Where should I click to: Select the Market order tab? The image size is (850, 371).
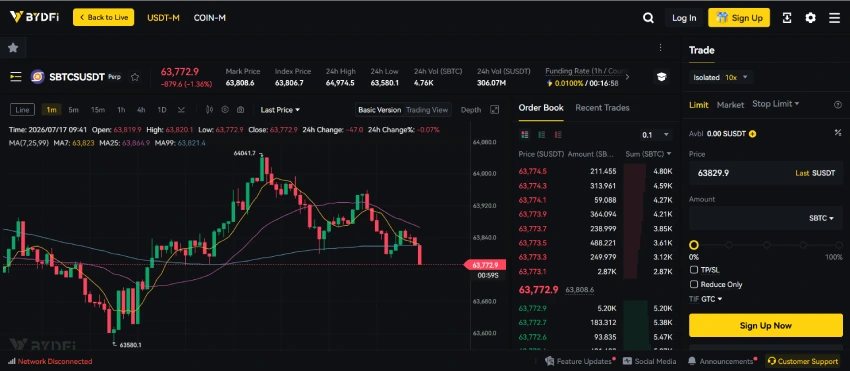pyautogui.click(x=730, y=105)
